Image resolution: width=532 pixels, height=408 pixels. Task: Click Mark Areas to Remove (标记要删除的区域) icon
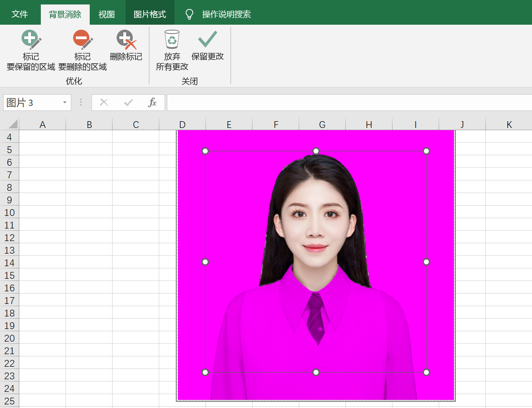pos(83,39)
